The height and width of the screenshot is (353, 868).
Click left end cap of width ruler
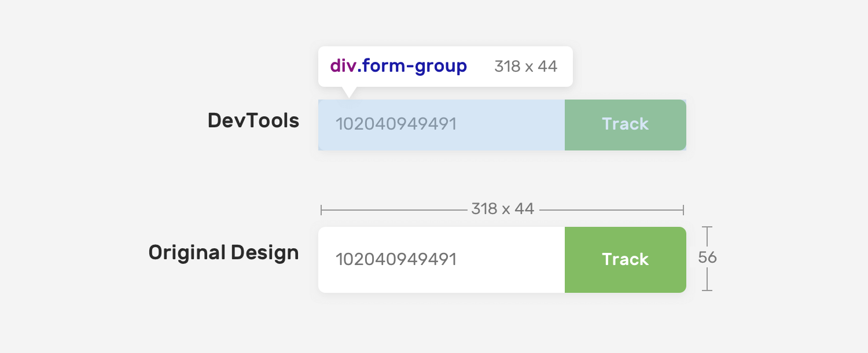[321, 209]
